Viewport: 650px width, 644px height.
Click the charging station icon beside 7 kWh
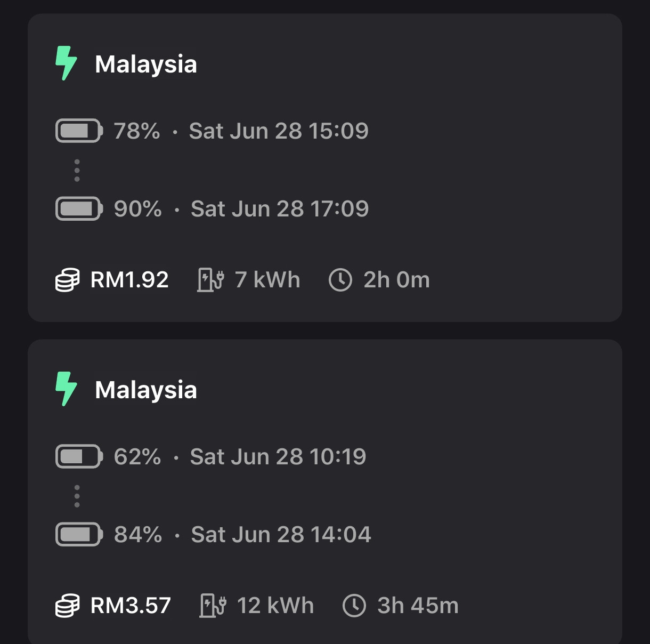pyautogui.click(x=211, y=280)
